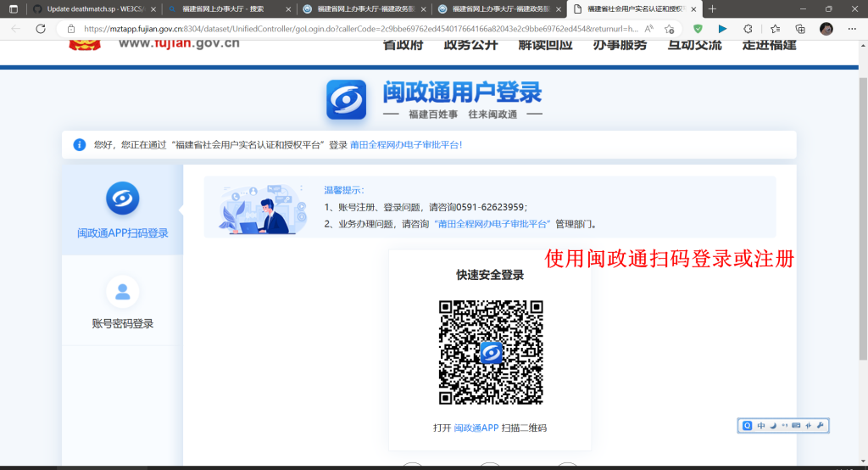Viewport: 868px width, 470px height.
Task: Open the input bar wrench settings
Action: click(821, 426)
